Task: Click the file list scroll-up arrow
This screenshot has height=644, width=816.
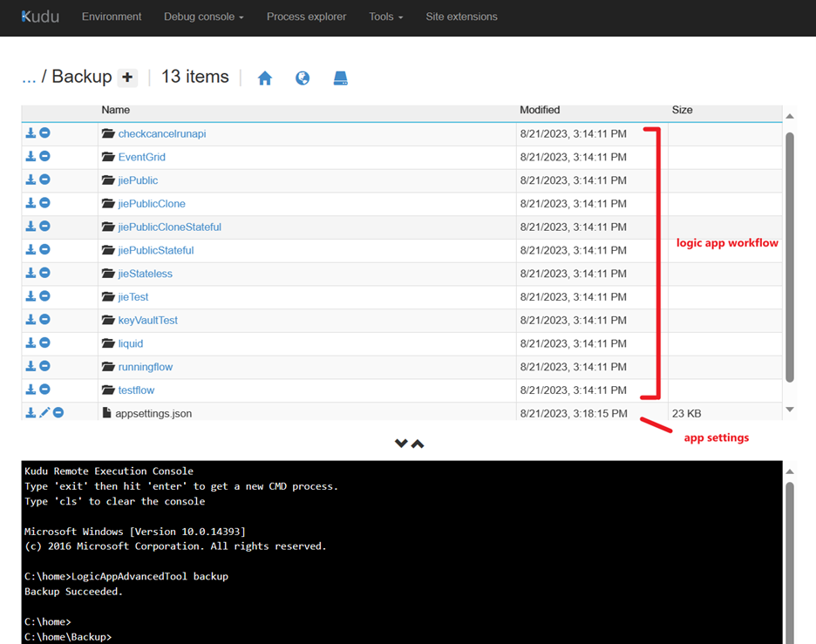Action: pos(790,116)
